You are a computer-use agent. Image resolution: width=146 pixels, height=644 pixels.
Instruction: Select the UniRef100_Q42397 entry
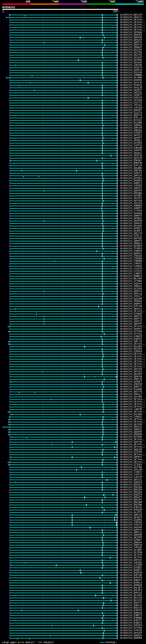pyautogui.click(x=131, y=50)
